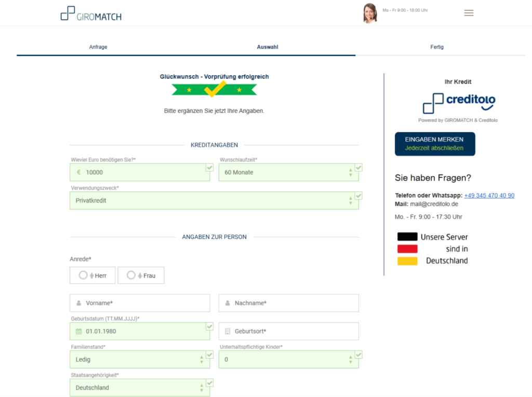Open the Unterhaltspflichtige Kinder dropdown

pos(288,360)
